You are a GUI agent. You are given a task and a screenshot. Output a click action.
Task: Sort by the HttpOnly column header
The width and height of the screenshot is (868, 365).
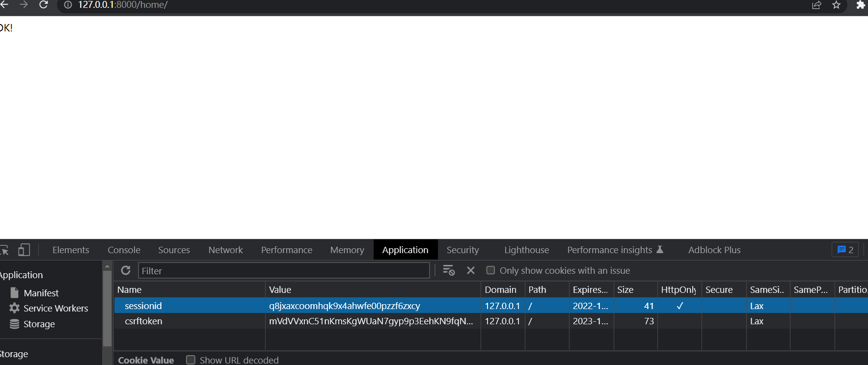[679, 289]
